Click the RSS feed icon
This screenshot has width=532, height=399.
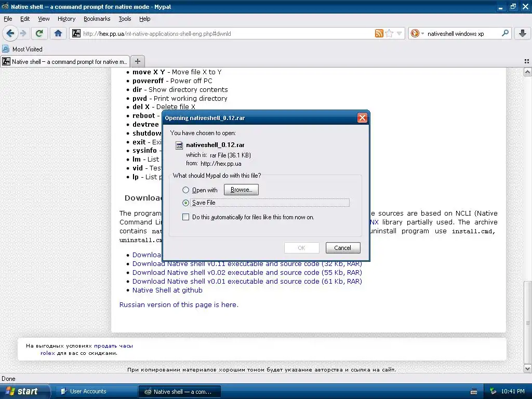click(x=379, y=33)
